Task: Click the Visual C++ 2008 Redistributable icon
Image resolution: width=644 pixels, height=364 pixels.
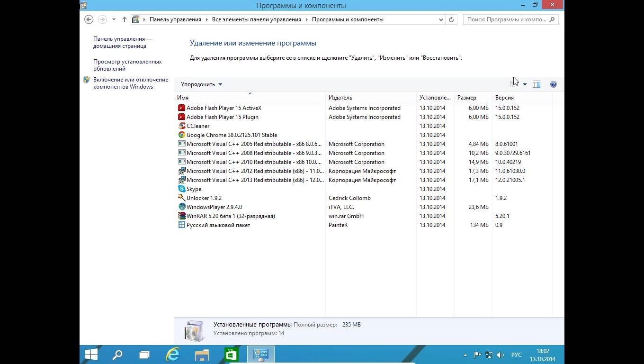Action: pyautogui.click(x=181, y=153)
